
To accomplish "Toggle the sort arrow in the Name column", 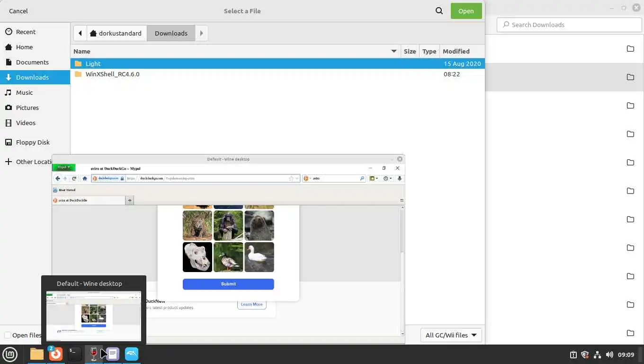I will coord(394,51).
